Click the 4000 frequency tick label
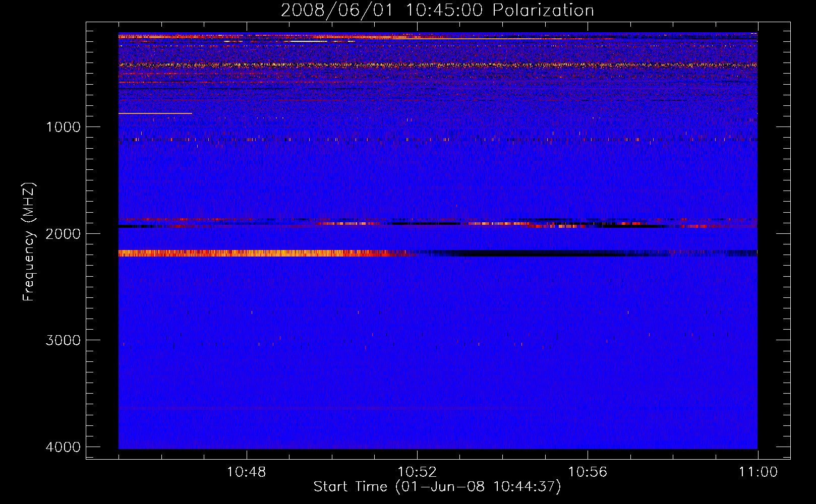Viewport: 816px width, 504px height. [x=63, y=447]
